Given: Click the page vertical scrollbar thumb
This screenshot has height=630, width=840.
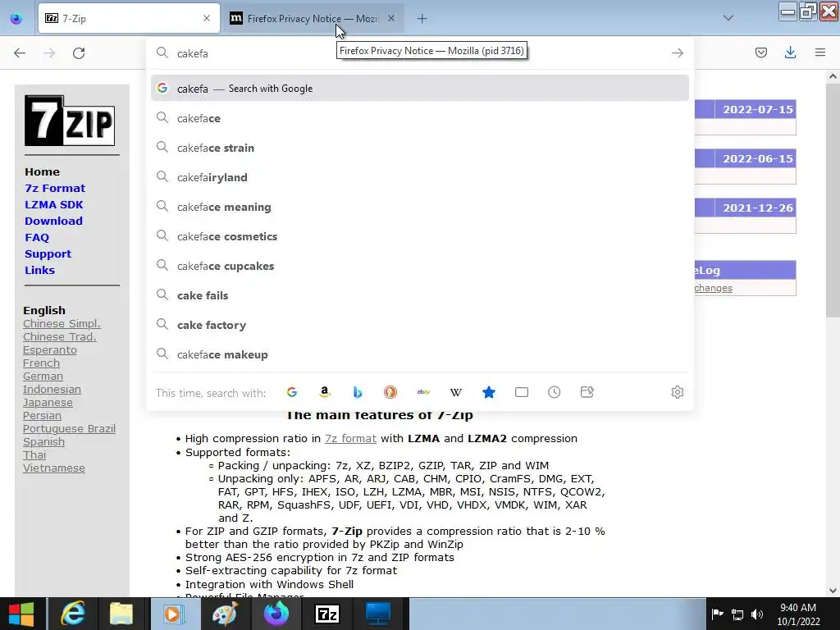Looking at the screenshot, I should tap(833, 199).
